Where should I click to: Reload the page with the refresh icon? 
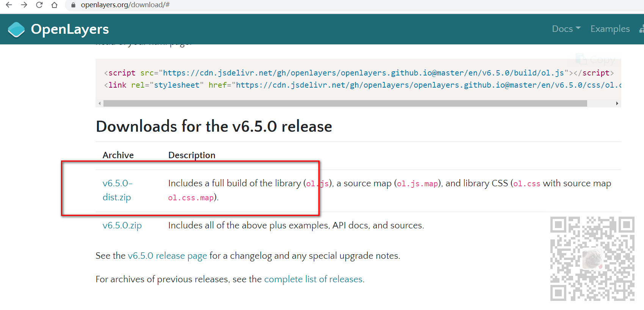pyautogui.click(x=39, y=5)
